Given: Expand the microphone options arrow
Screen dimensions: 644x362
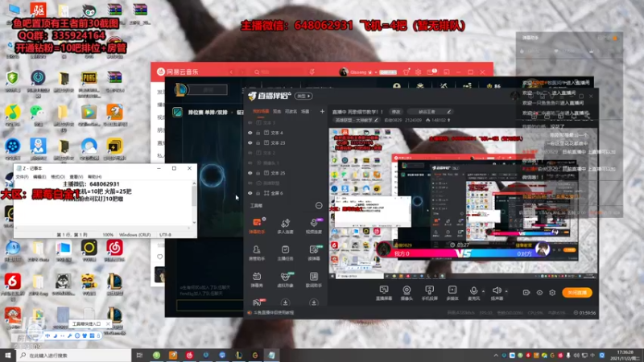Looking at the screenshot, I should 483,291.
